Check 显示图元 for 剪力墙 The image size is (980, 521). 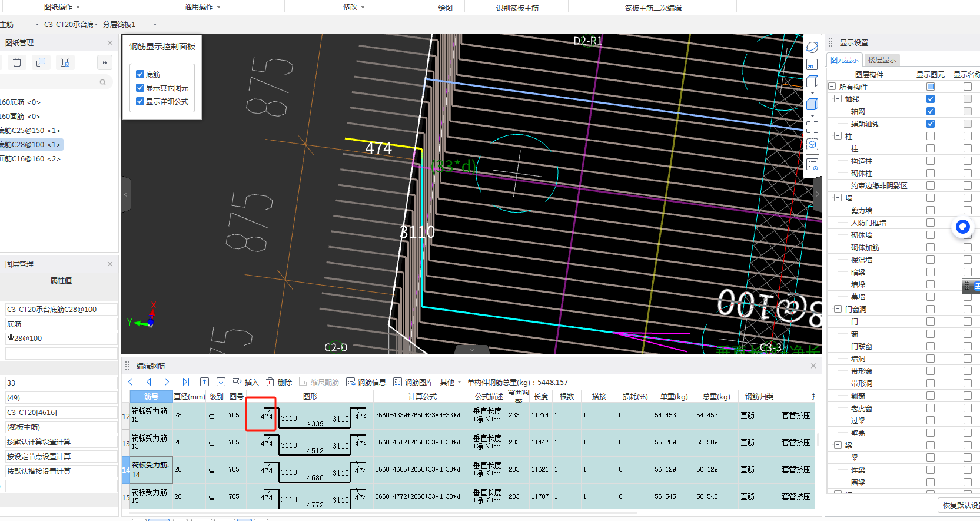931,210
